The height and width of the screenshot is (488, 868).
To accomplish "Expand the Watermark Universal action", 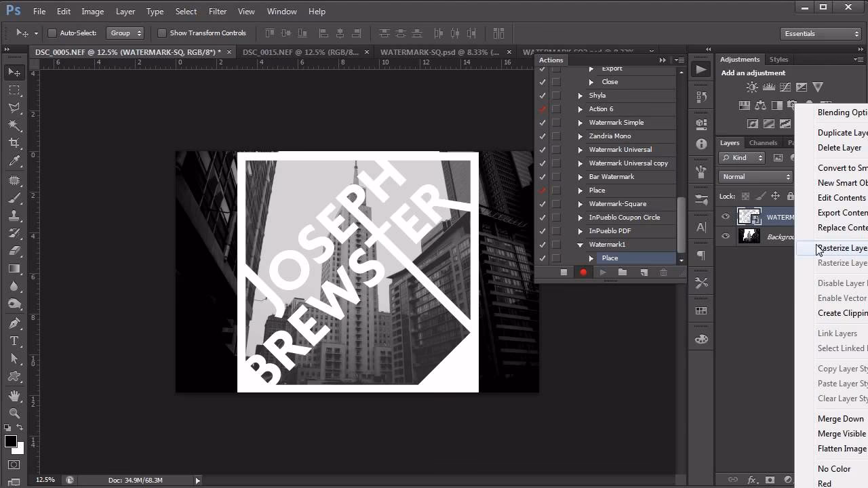I will click(579, 149).
